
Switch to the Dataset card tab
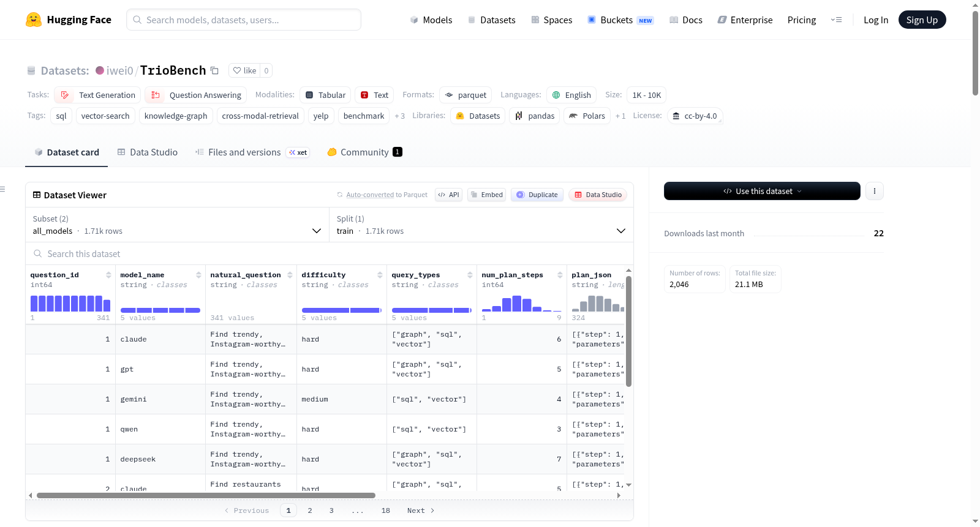click(x=67, y=152)
